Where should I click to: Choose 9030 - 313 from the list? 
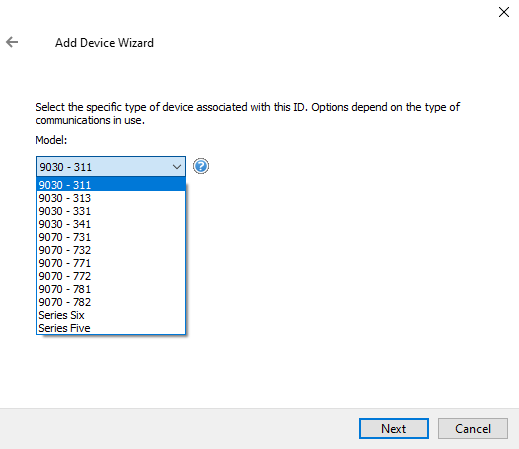point(111,198)
